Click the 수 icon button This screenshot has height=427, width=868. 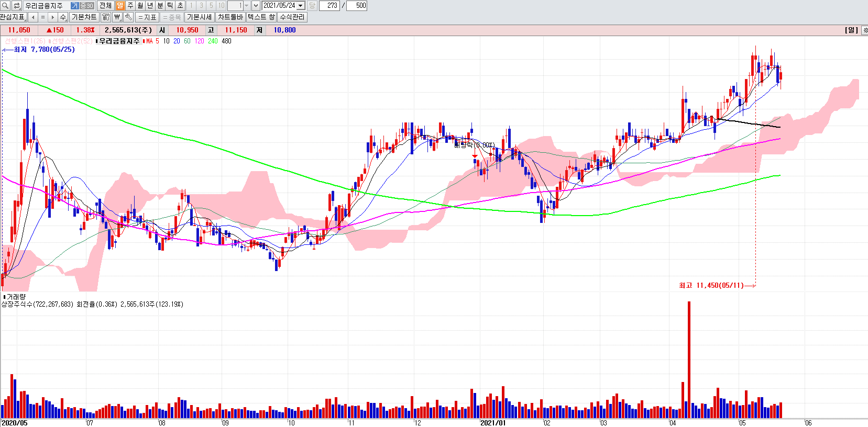click(63, 17)
